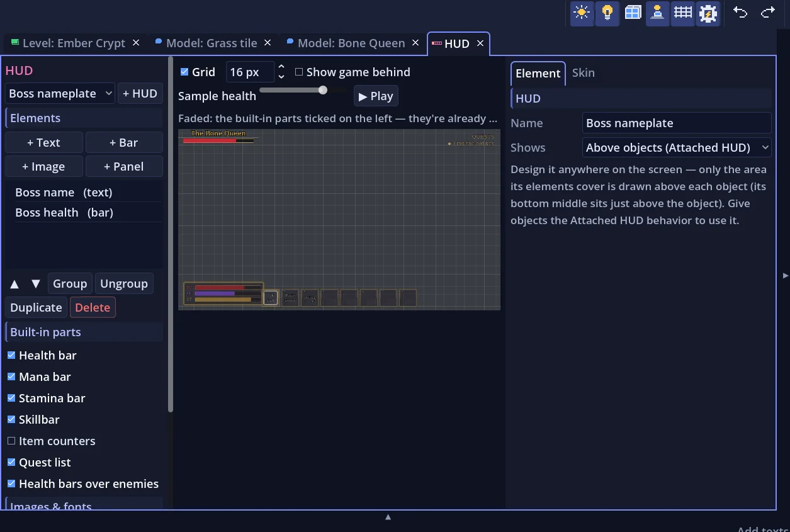
Task: Decrease grid size with down stepper
Action: point(281,76)
